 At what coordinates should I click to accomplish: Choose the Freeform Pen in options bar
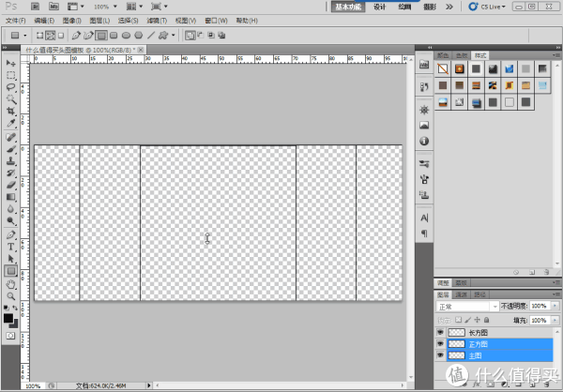point(88,36)
